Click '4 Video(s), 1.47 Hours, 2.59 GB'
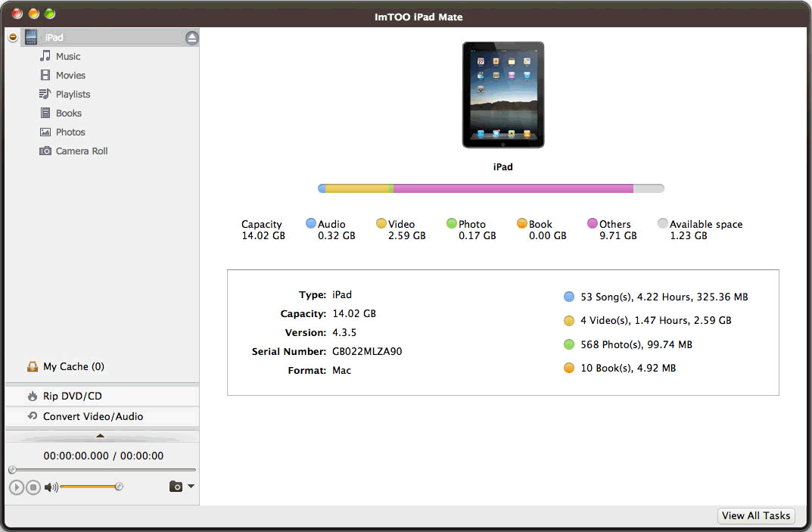 (x=656, y=321)
